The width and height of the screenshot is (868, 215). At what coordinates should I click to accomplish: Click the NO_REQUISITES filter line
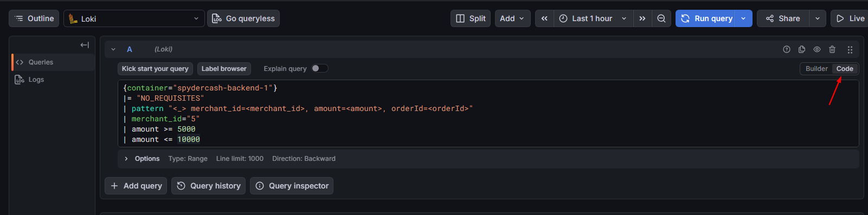pyautogui.click(x=164, y=98)
